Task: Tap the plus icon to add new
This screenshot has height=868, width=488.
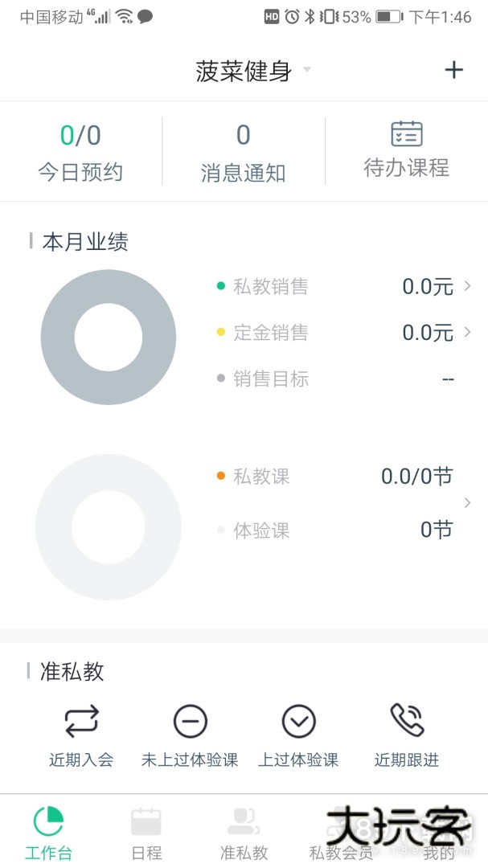Action: click(x=453, y=70)
